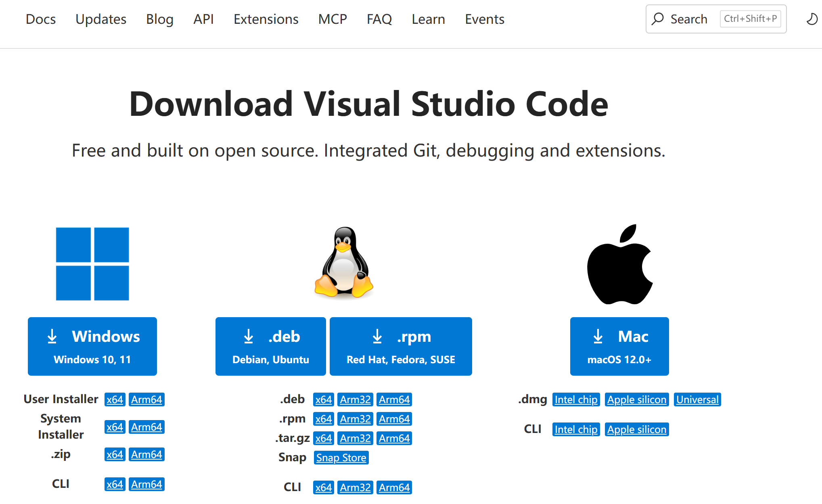Select Windows .zip x64 link

[x=115, y=454]
